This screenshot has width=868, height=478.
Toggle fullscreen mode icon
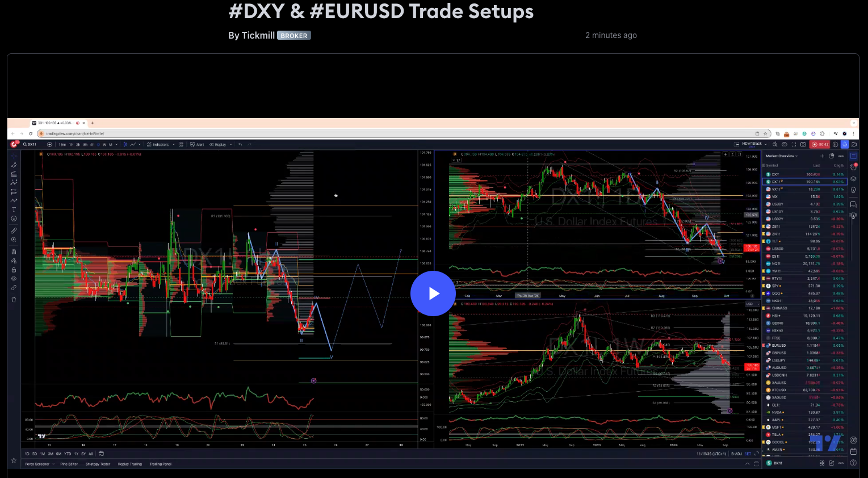[x=794, y=144]
